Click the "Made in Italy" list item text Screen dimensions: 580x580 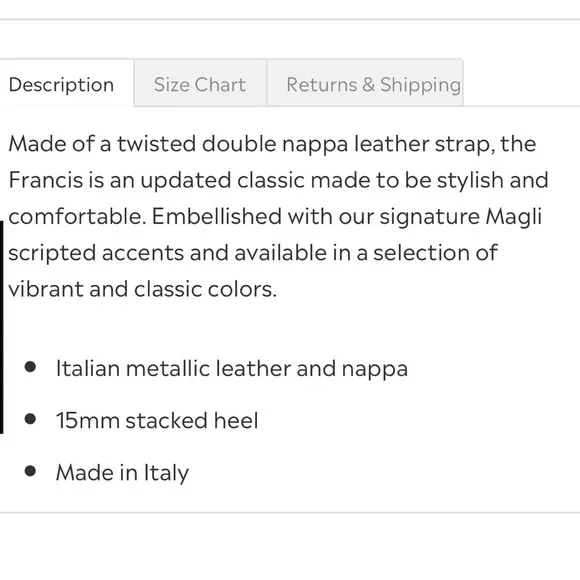pyautogui.click(x=122, y=473)
